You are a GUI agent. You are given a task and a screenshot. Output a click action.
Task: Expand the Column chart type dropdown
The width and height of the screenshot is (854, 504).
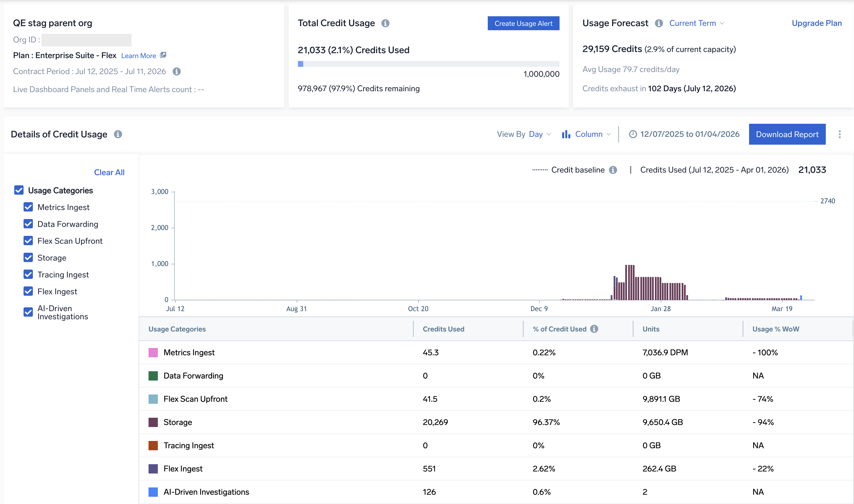588,134
